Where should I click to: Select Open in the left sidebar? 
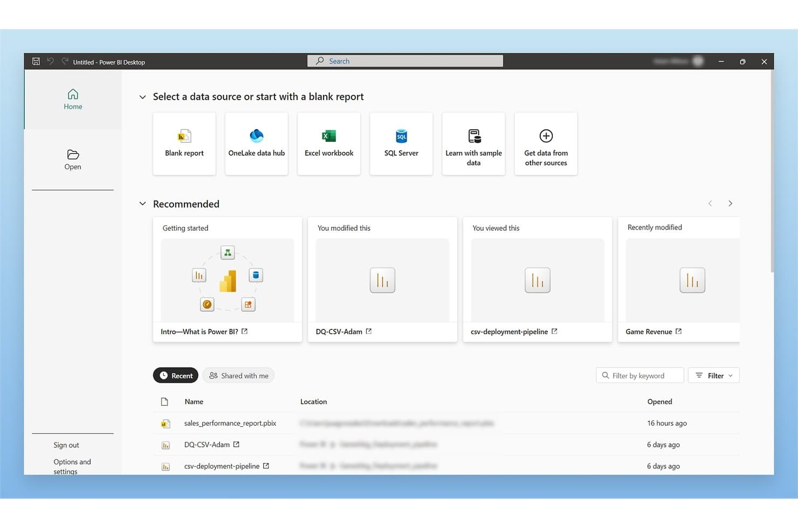click(x=73, y=160)
